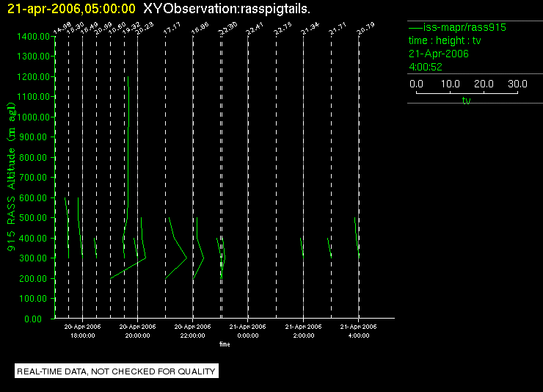This screenshot has height=392, width=543.
Task: Click the '21-Apr-2006 2:00:00' time axis label
Action: click(x=303, y=331)
